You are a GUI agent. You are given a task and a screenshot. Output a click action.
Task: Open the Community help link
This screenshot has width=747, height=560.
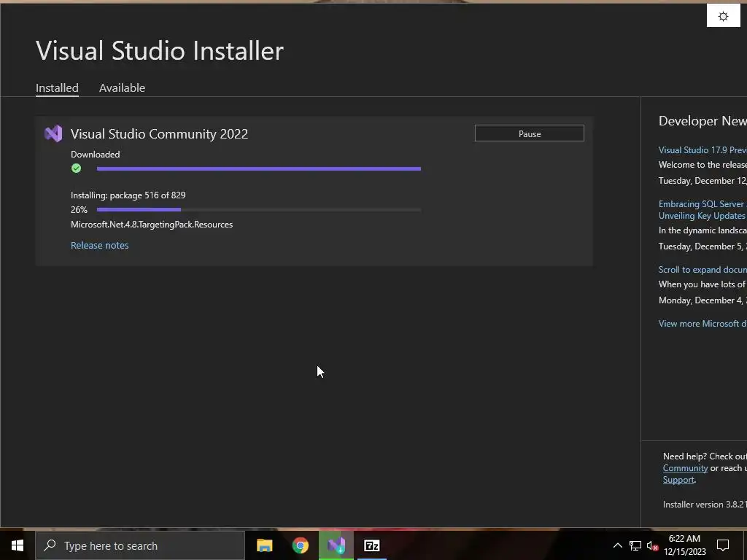point(685,468)
